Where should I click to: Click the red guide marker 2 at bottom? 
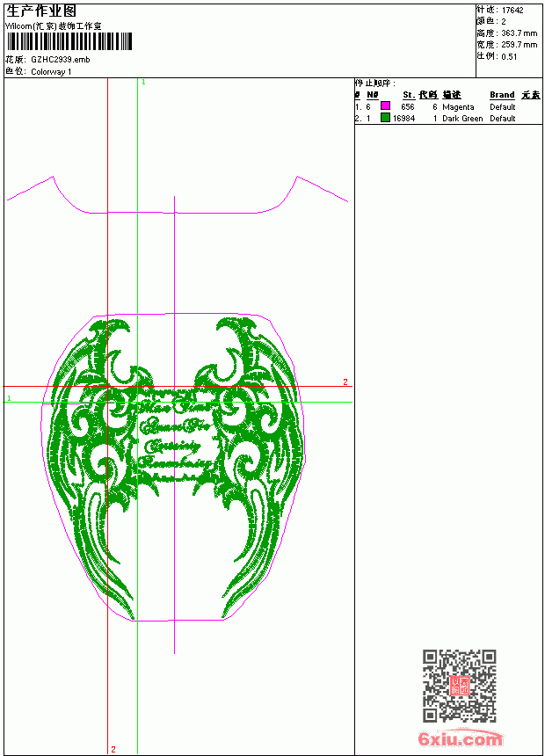(x=113, y=749)
